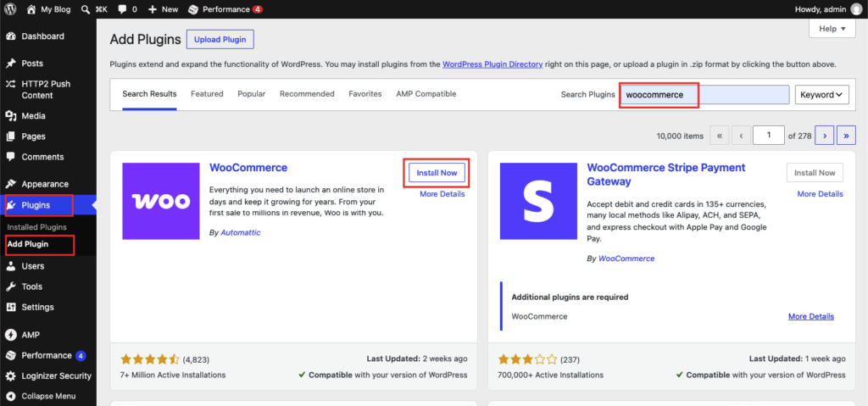The height and width of the screenshot is (406, 868).
Task: Open the Keyword search type dropdown
Action: point(822,95)
